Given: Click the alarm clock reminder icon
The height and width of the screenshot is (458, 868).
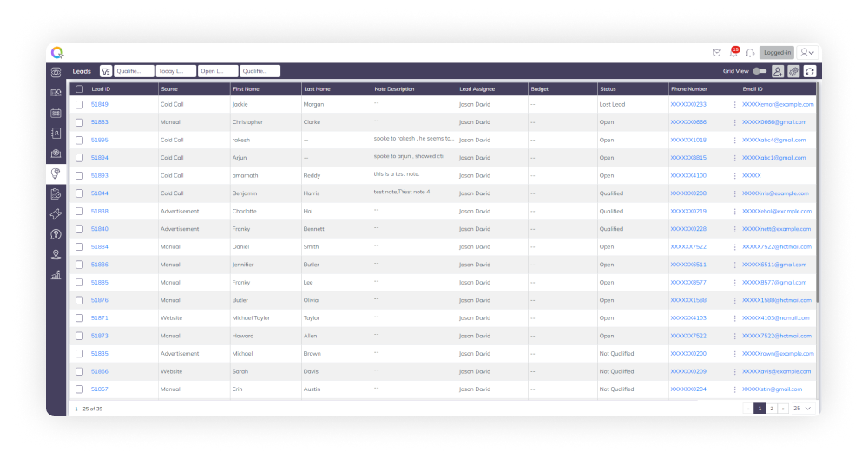Looking at the screenshot, I should click(x=716, y=53).
